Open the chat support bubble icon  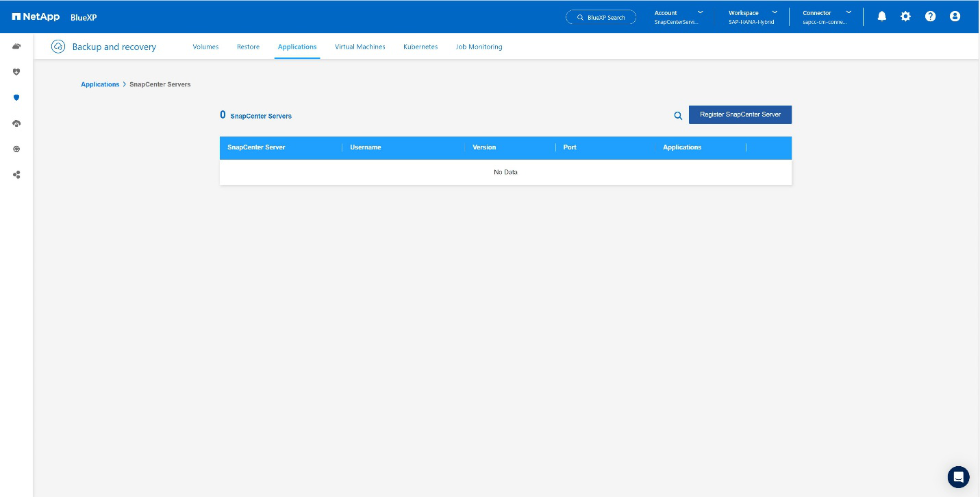958,477
